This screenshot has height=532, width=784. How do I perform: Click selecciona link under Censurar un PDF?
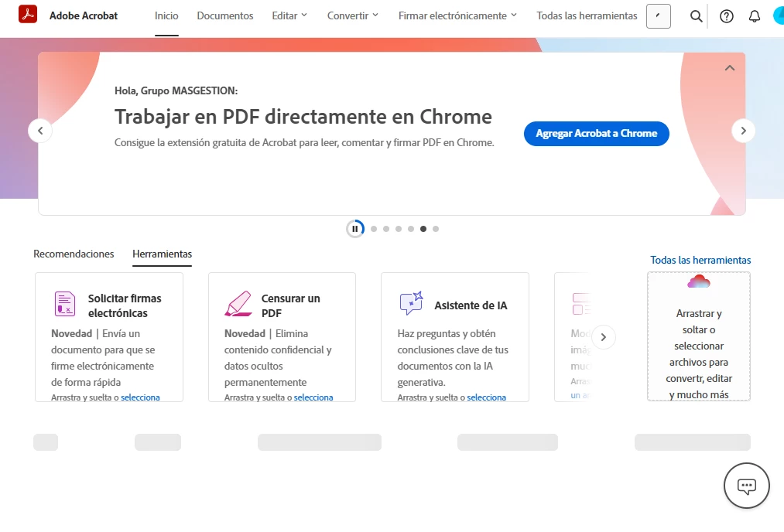tap(313, 397)
